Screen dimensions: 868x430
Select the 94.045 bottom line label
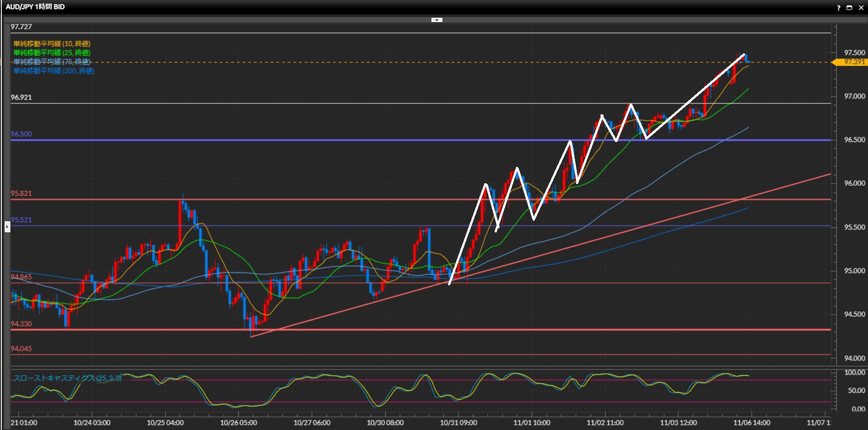pyautogui.click(x=21, y=349)
